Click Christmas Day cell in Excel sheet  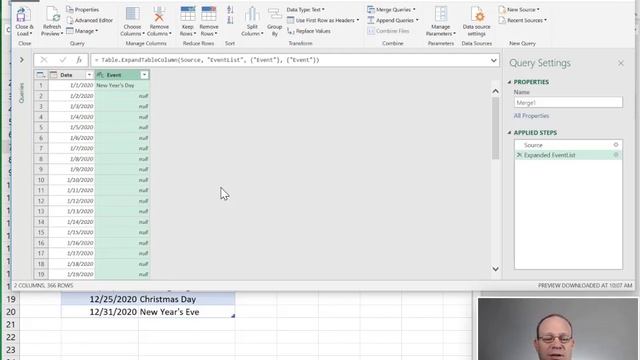187,299
